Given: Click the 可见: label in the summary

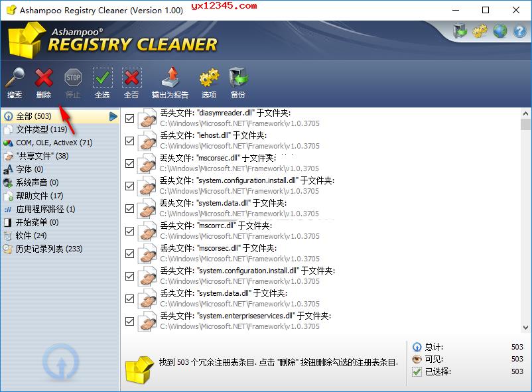Looking at the screenshot, I should [434, 359].
